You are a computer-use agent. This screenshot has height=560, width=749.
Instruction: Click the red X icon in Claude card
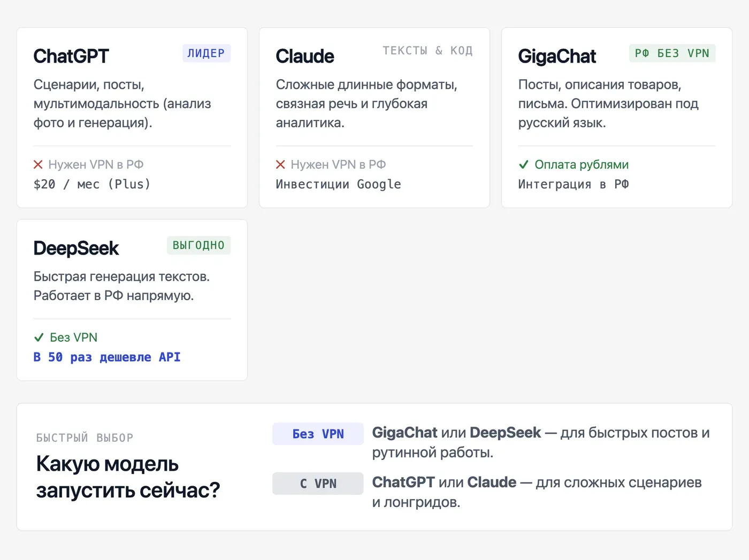280,164
